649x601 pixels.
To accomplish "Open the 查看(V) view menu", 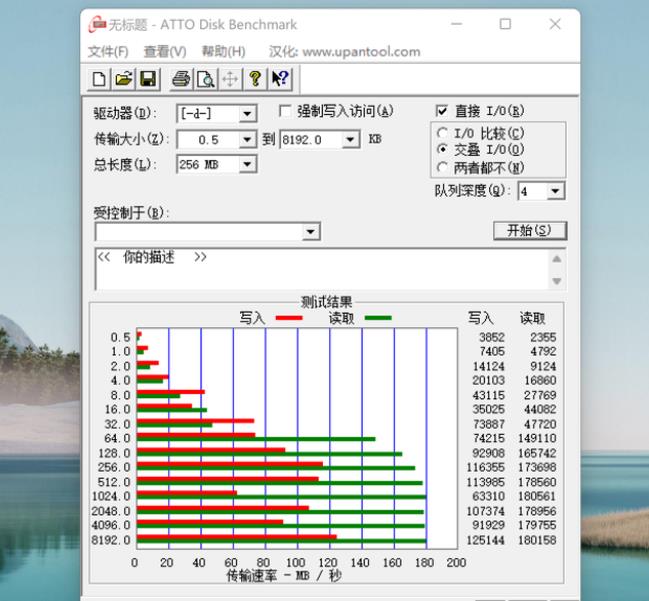I will tap(165, 52).
